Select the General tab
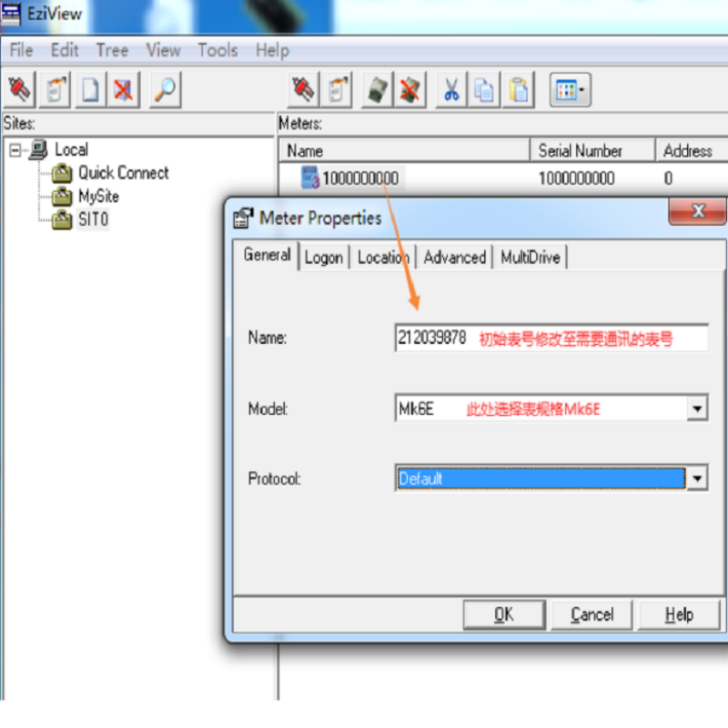 pyautogui.click(x=267, y=255)
